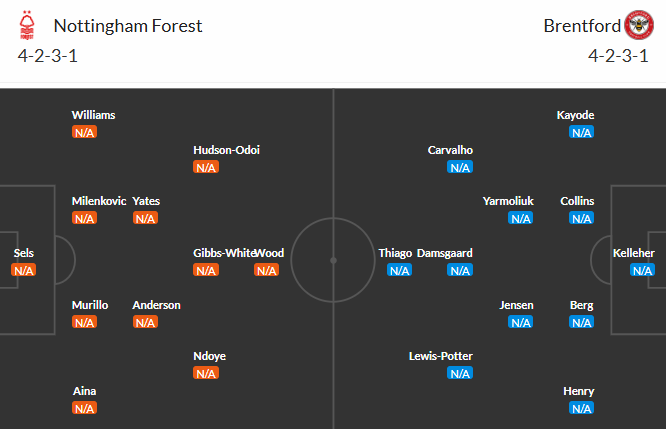The image size is (666, 429).
Task: Click the Brentford club crest icon
Action: 638,25
